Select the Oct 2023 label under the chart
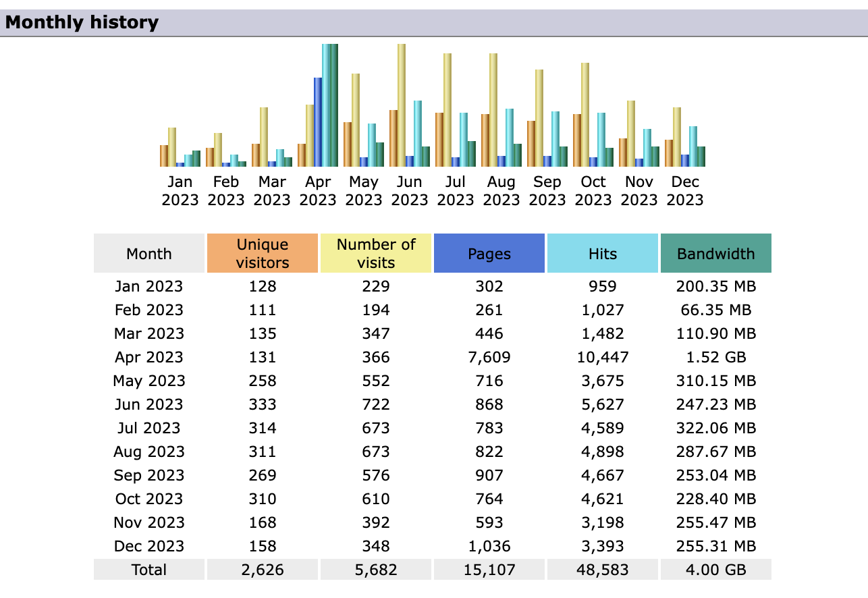This screenshot has width=868, height=598. click(x=593, y=191)
